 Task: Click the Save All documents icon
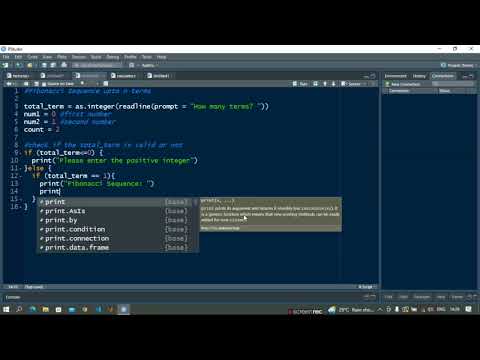pos(53,65)
